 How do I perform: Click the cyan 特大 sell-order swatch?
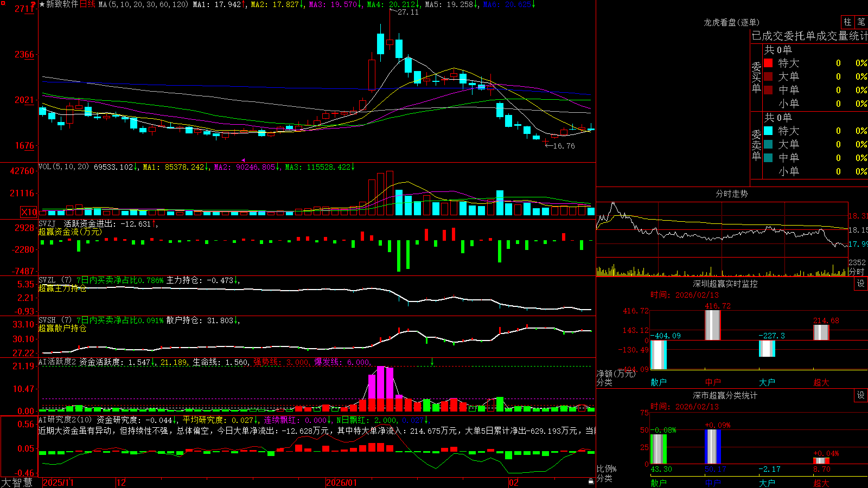tap(768, 131)
